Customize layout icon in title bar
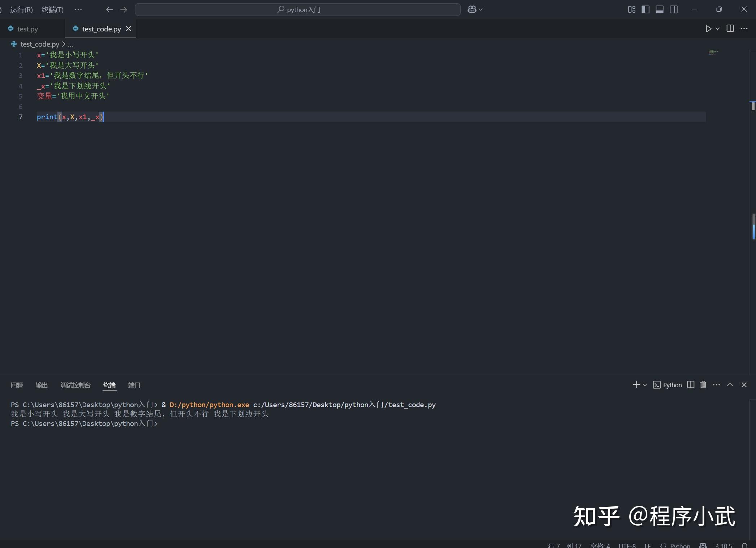The image size is (756, 548). pyautogui.click(x=631, y=10)
